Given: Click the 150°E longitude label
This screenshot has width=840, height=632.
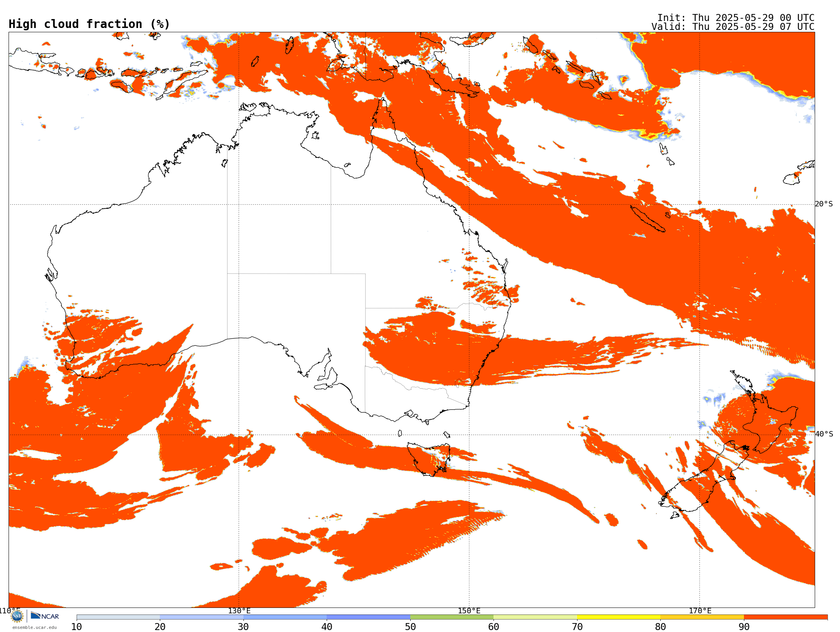Looking at the screenshot, I should [469, 611].
